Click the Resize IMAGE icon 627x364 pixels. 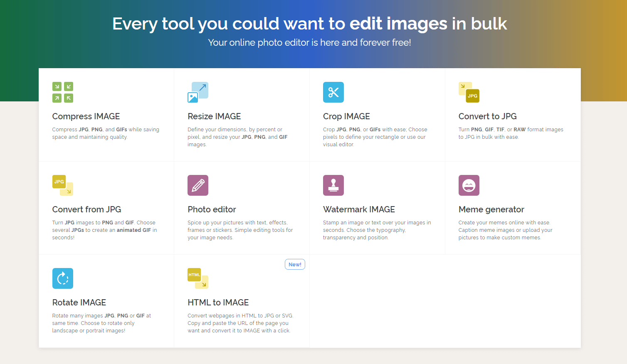[x=198, y=92]
